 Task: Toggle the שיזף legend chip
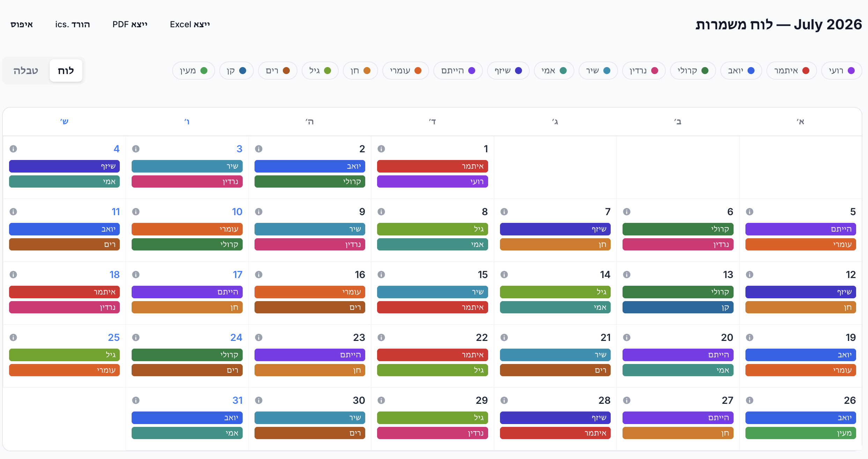tap(508, 71)
